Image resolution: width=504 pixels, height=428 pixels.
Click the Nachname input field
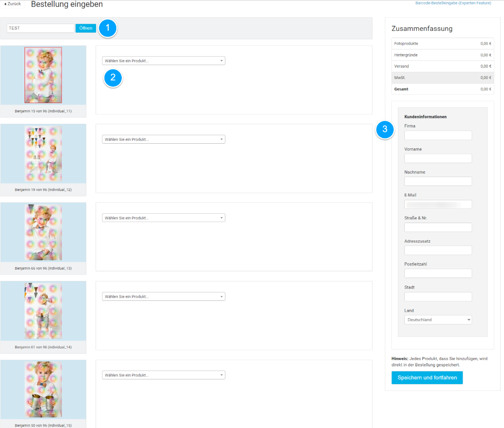tap(438, 181)
